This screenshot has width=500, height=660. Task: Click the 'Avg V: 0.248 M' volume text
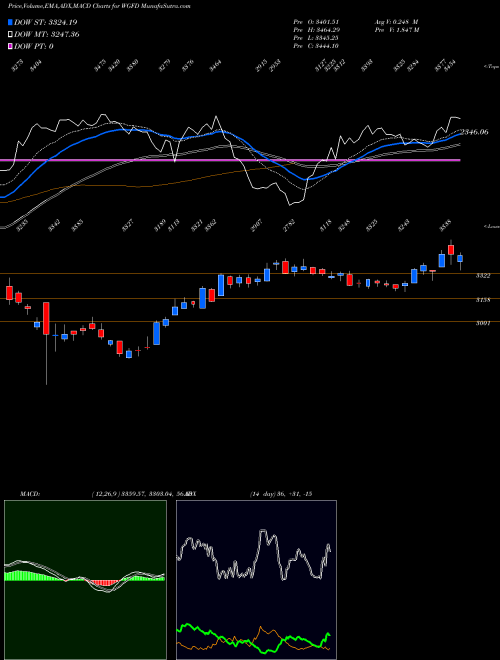coord(396,21)
